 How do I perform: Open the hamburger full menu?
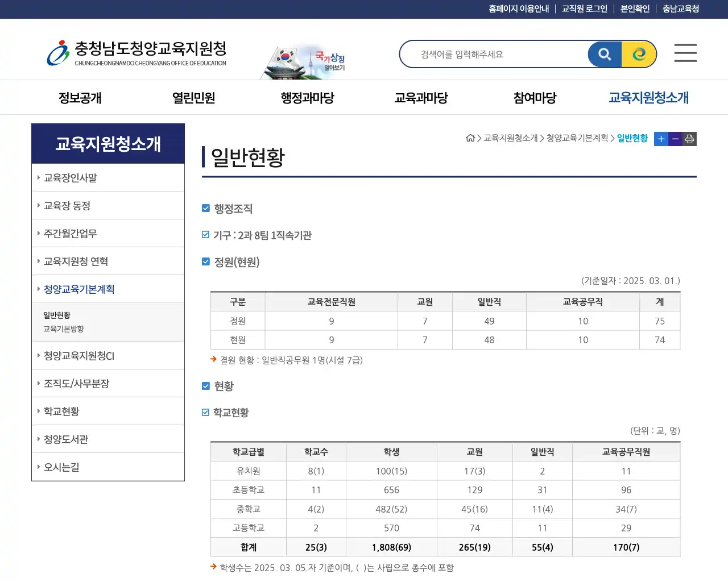tap(685, 53)
